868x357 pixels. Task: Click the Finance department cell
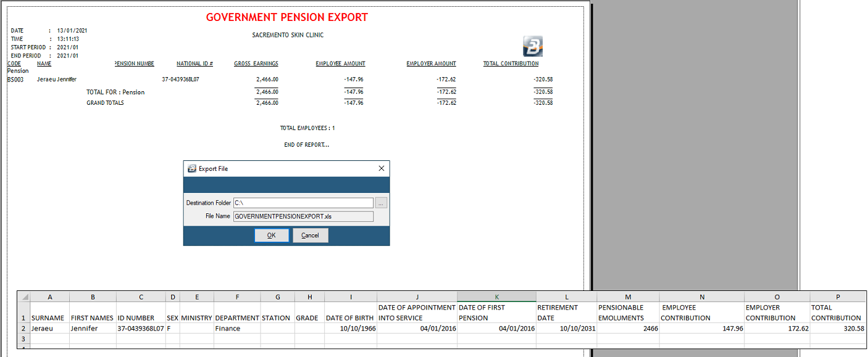click(x=237, y=329)
